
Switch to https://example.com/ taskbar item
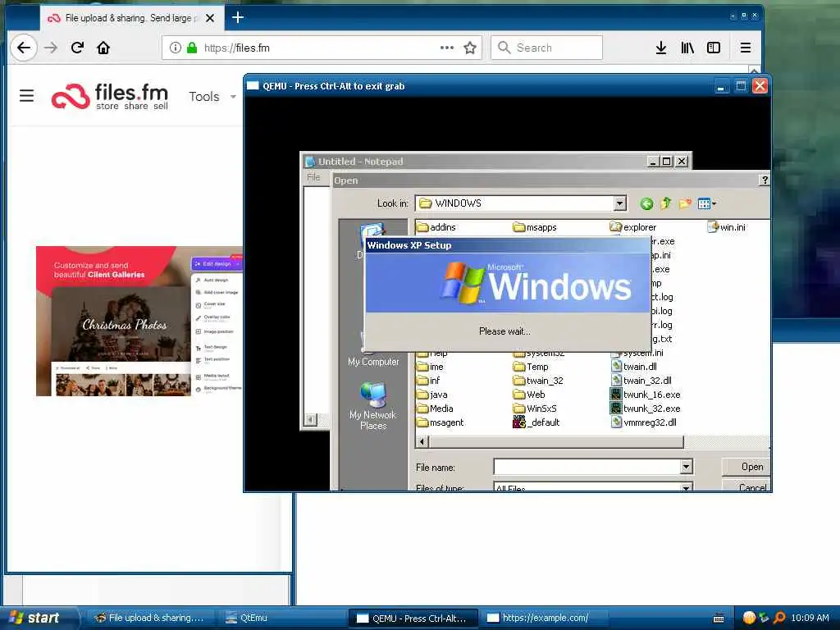click(545, 618)
